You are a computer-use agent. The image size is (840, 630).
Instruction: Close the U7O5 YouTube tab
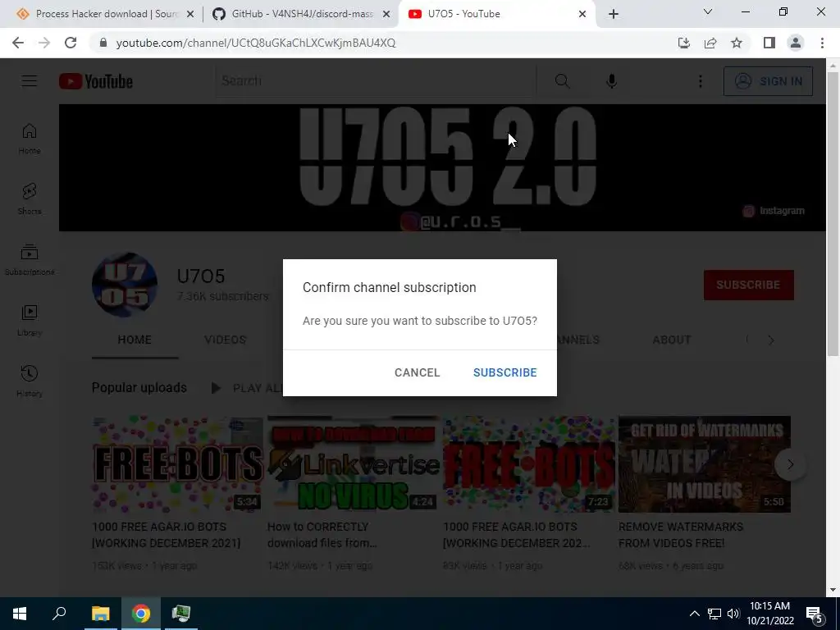click(x=582, y=15)
